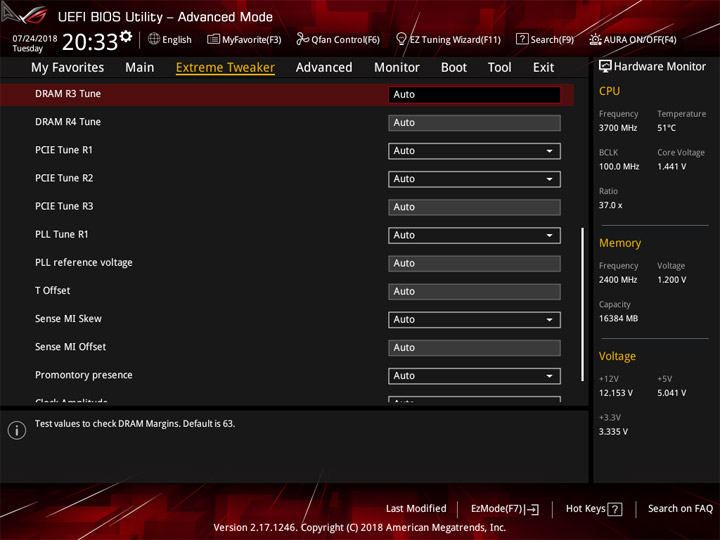
Task: Select the DRAM R3 Tune label
Action: [x=68, y=94]
